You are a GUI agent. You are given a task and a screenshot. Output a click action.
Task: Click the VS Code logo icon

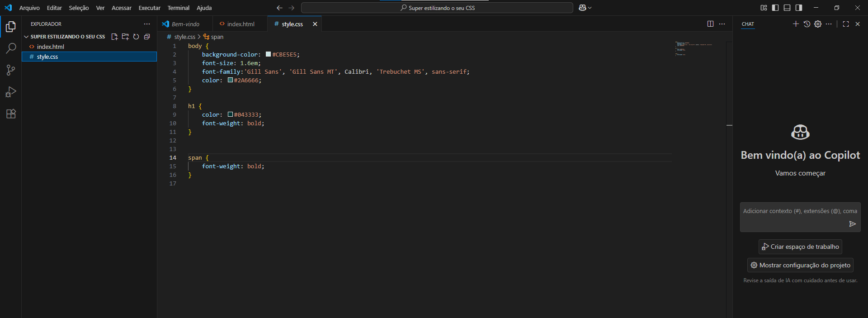[8, 8]
